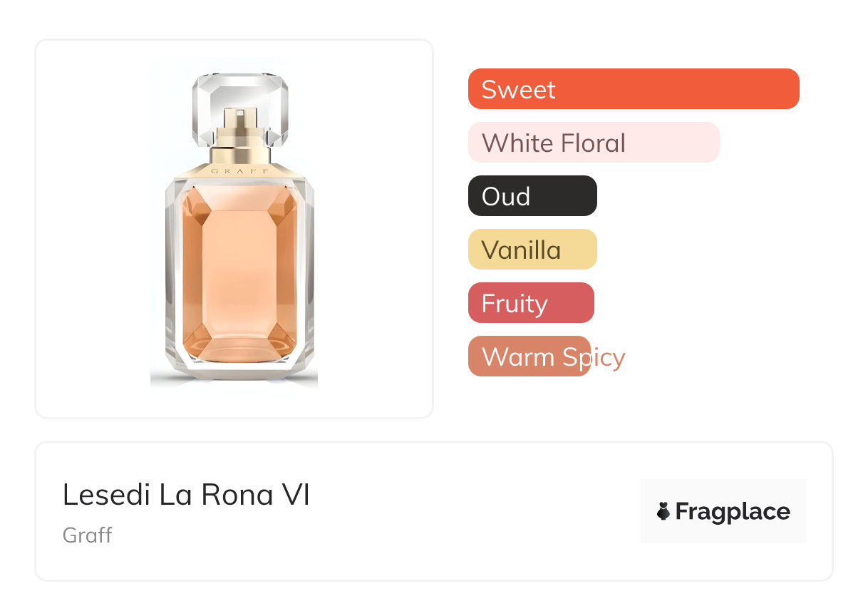Viewport: 868px width, 616px height.
Task: Click the word Floral in the pink bar
Action: (593, 143)
